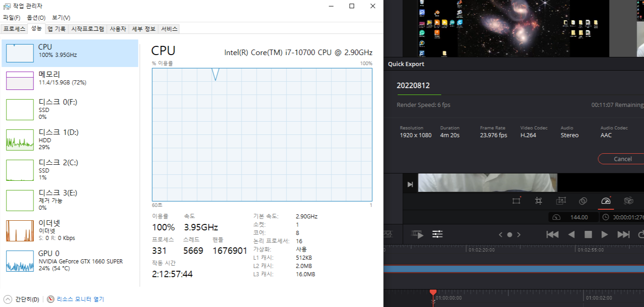Screen dimensions: 644x307
Task: Click the skip-to-end icon left of viewer
Action: 410,184
